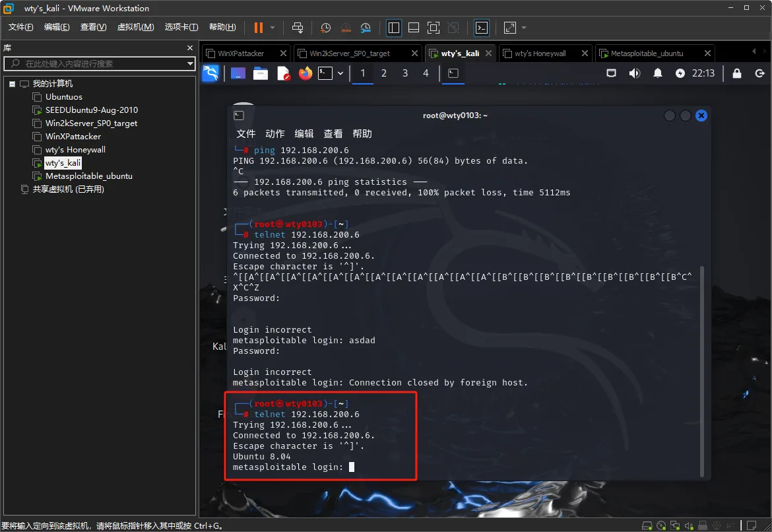Open the Kali display settings tray icon
Image resolution: width=772 pixels, height=532 pixels.
(x=612, y=73)
